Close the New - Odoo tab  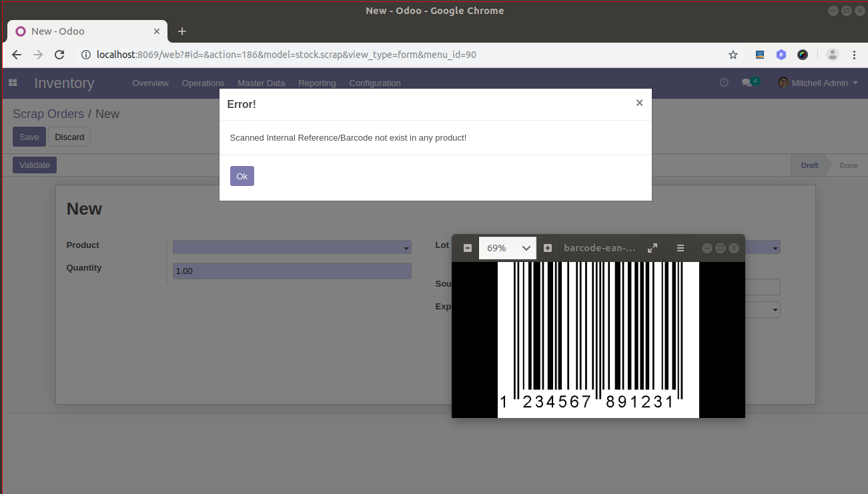(x=157, y=31)
